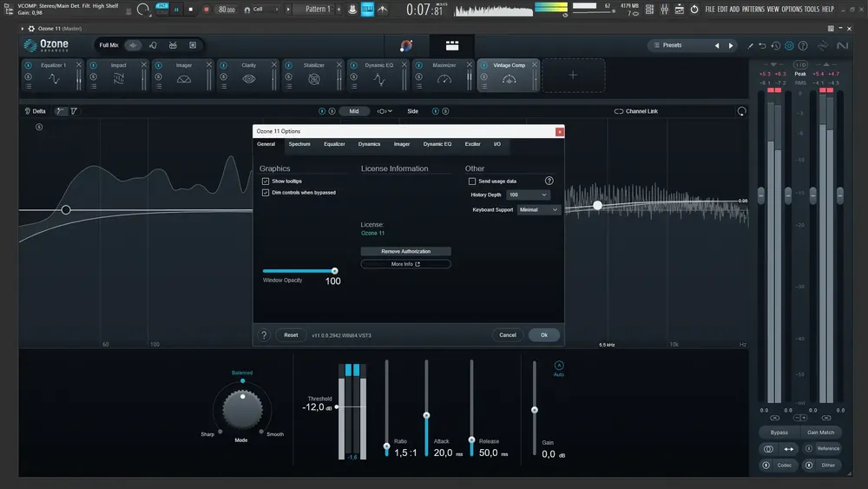Open the stereo mode chevron dropdown

click(385, 111)
